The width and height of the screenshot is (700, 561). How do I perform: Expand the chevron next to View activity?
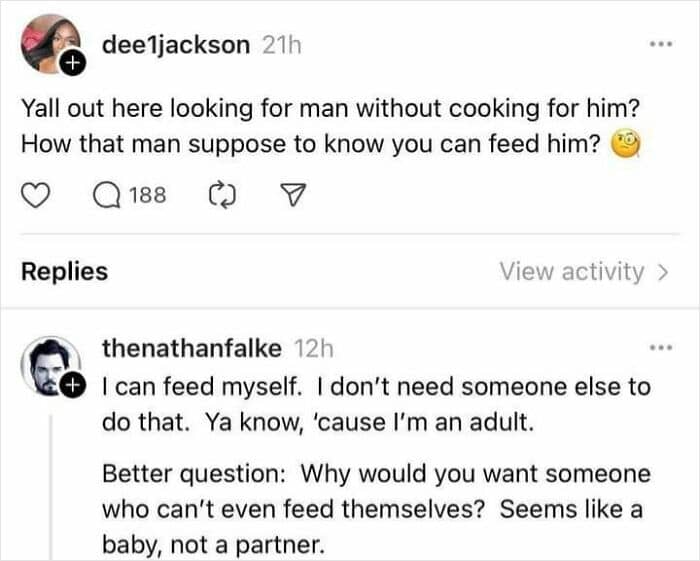pyautogui.click(x=662, y=272)
